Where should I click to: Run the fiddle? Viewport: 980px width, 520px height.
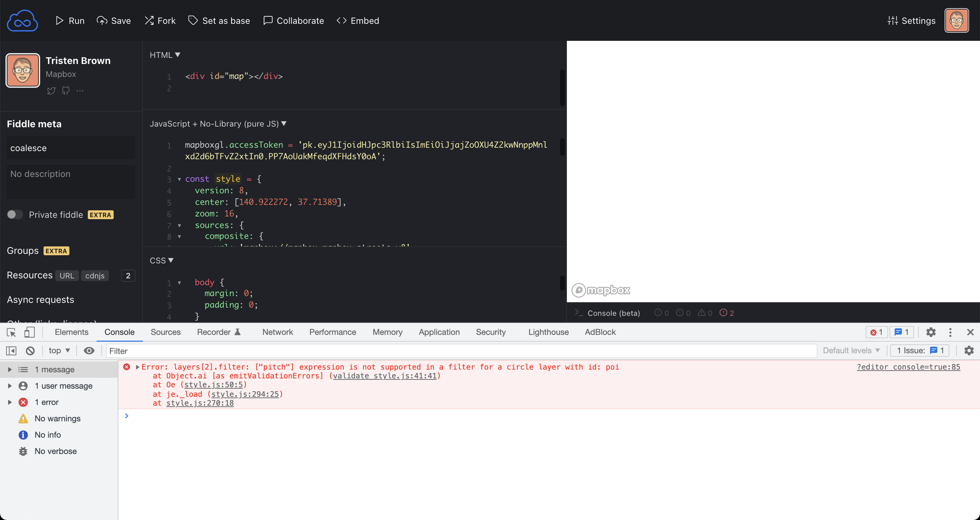pos(70,20)
